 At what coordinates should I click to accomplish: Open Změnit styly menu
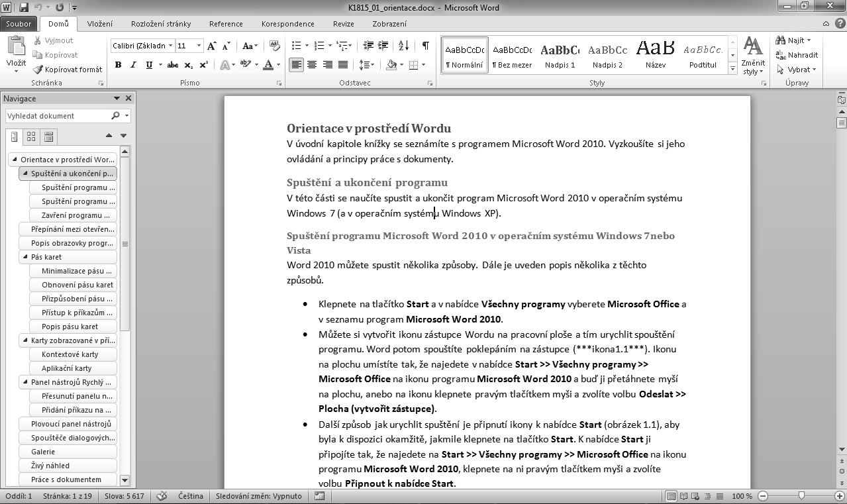coord(753,56)
